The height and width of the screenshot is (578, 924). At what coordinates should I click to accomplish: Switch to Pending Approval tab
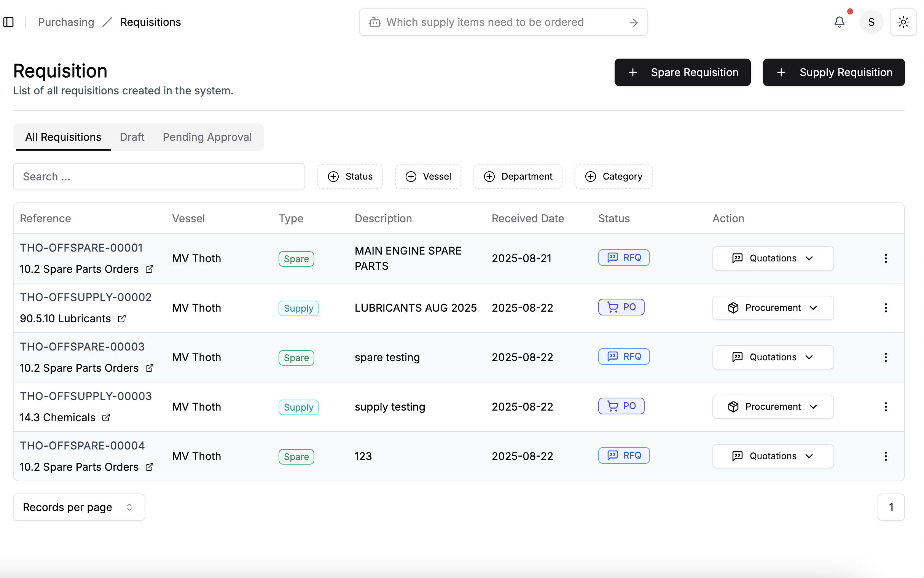207,137
